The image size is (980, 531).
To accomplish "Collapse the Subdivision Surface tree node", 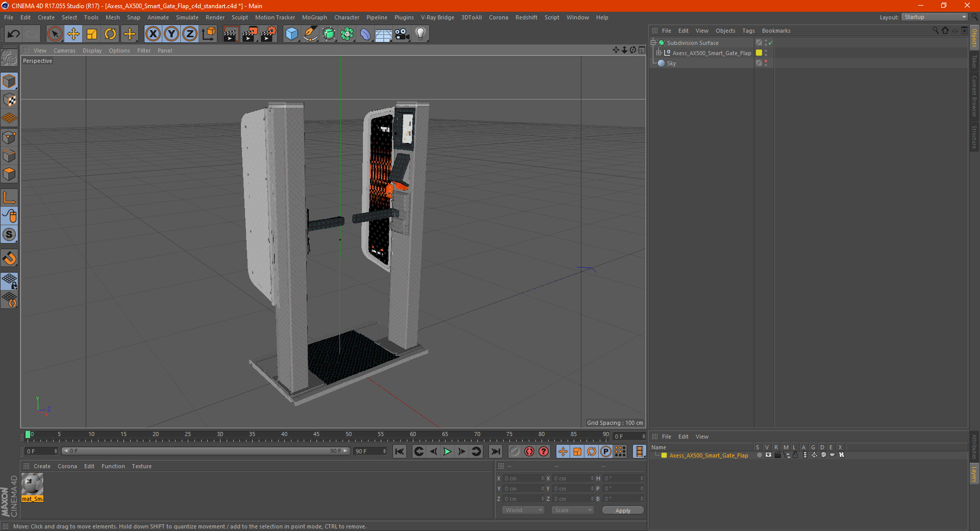I will coord(653,43).
